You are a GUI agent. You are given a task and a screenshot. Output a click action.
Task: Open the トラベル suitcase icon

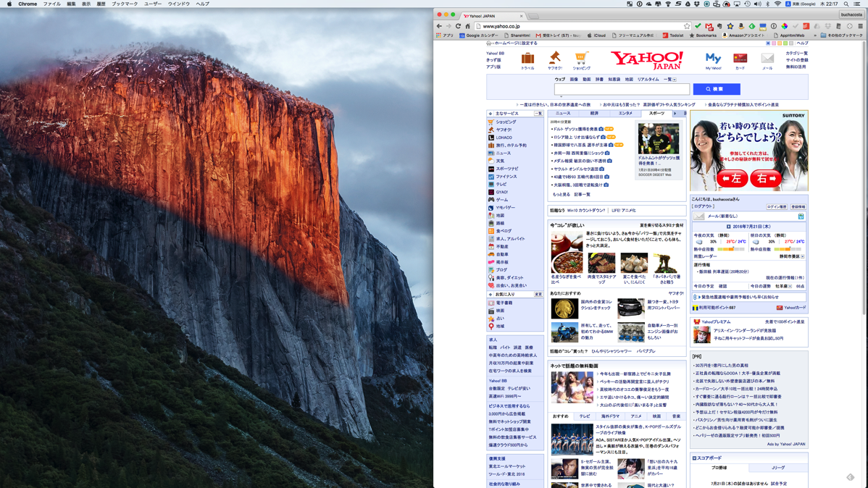coord(527,60)
